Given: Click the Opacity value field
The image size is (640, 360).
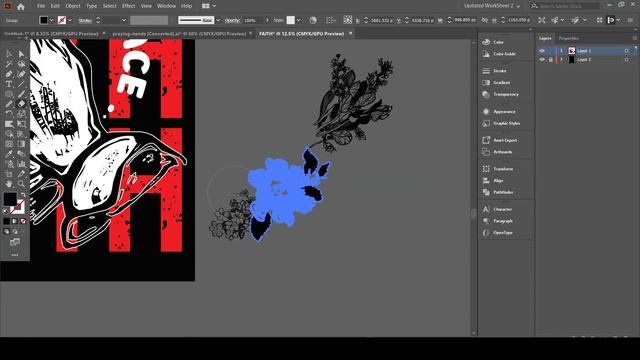Looking at the screenshot, I should point(253,20).
